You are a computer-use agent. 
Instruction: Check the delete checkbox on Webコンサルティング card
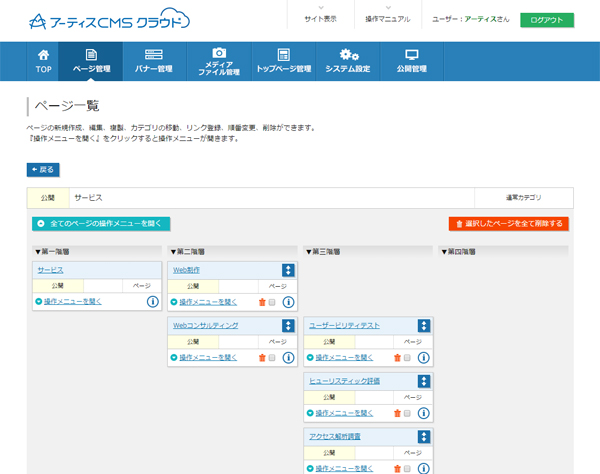pyautogui.click(x=272, y=358)
